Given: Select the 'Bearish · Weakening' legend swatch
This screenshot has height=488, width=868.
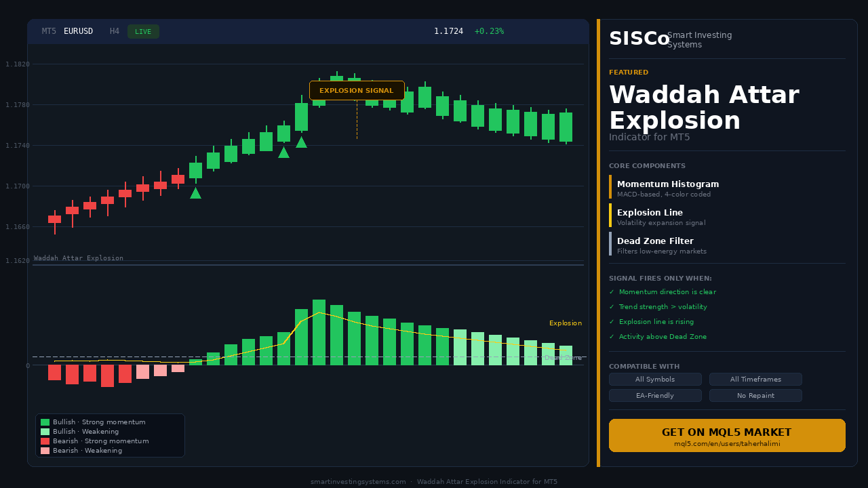Looking at the screenshot, I should (x=45, y=451).
